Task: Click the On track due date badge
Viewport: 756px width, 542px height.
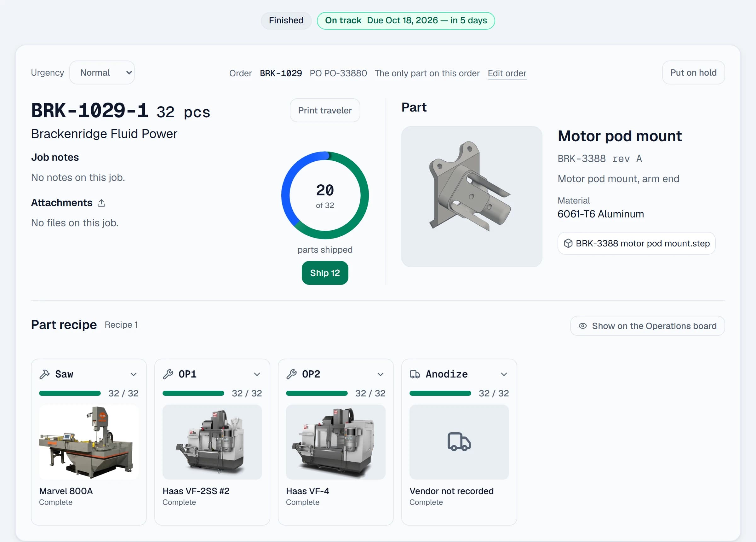Action: pos(406,20)
